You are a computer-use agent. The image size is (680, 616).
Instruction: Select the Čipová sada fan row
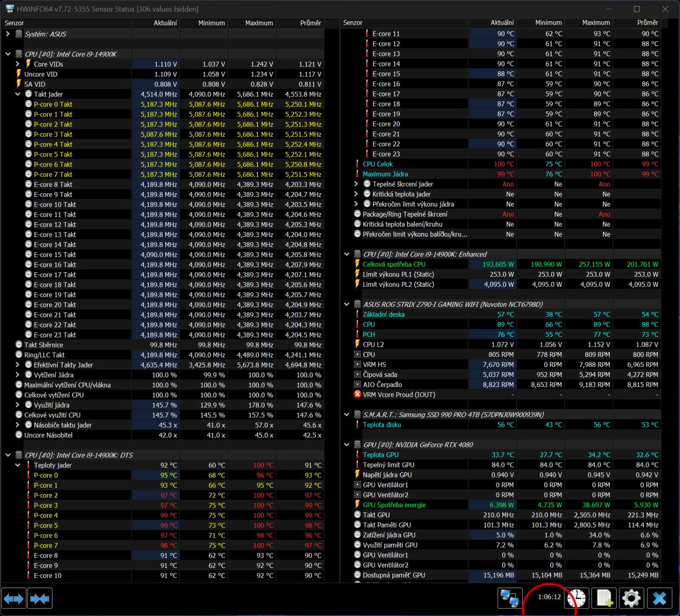[501, 375]
